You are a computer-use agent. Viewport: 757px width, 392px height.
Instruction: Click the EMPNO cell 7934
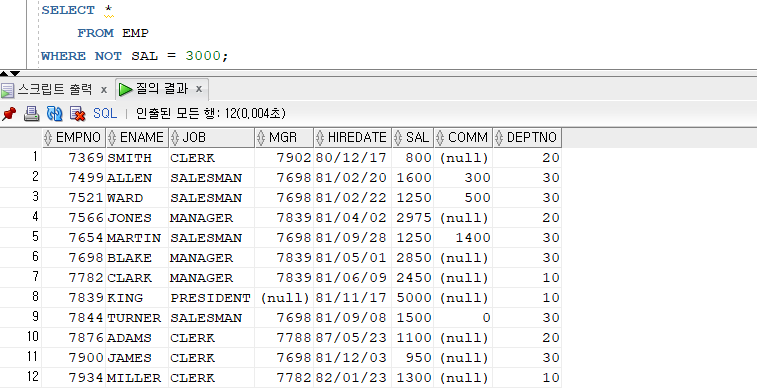coord(74,378)
